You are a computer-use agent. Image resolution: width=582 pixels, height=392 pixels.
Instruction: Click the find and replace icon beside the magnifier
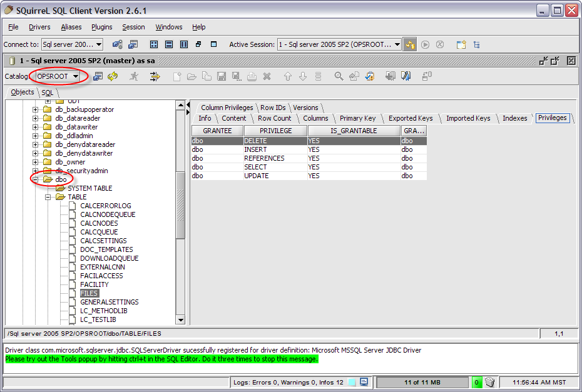tap(354, 76)
